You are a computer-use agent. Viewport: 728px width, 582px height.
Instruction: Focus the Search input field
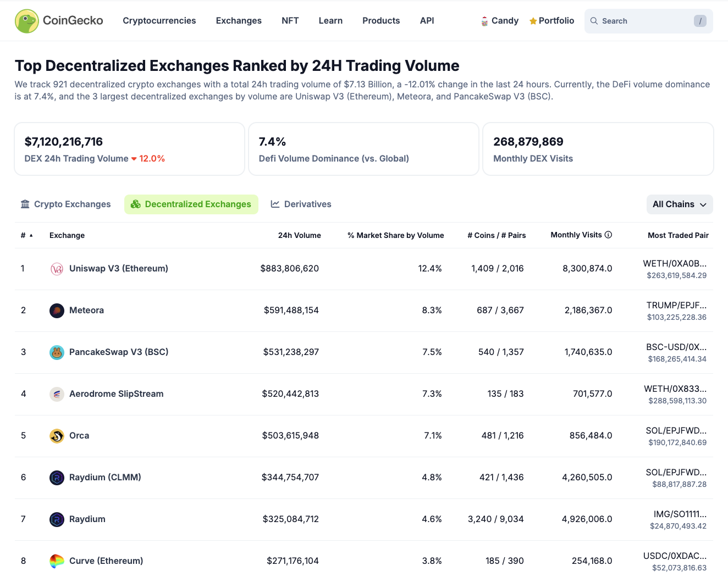[x=649, y=21]
